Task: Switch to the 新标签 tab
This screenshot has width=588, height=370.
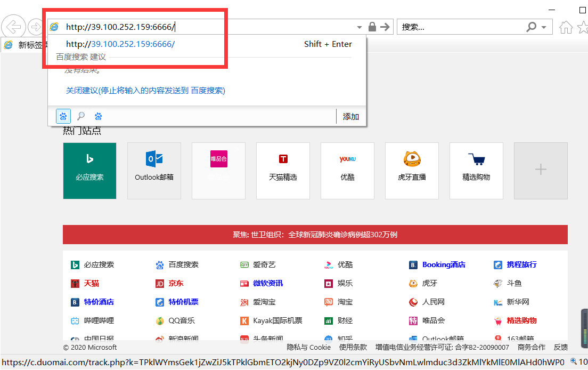Action: [x=24, y=45]
